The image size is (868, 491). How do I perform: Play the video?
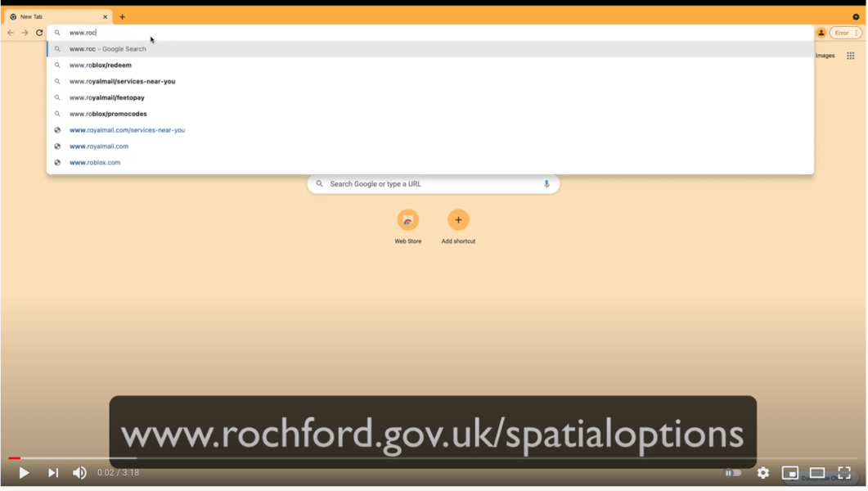[x=24, y=473]
